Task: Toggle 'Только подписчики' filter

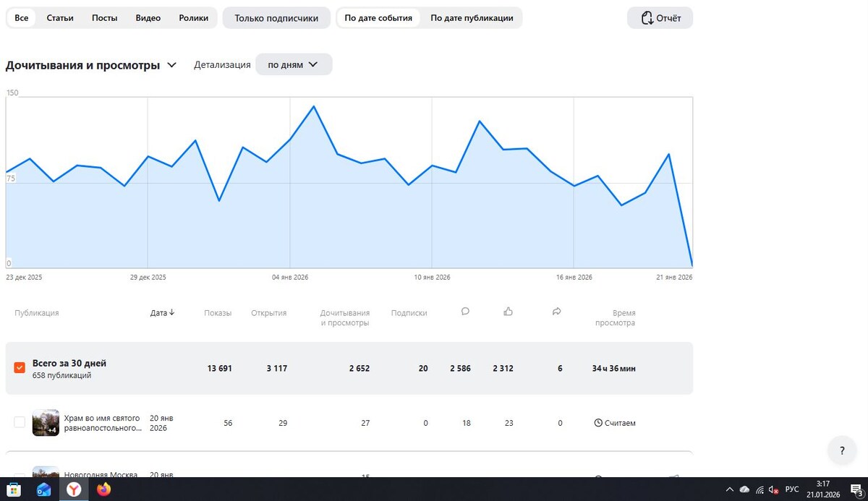Action: click(x=276, y=18)
